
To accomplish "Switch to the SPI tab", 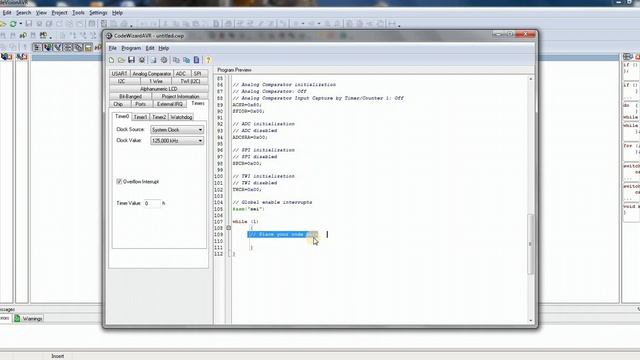I will pyautogui.click(x=198, y=73).
